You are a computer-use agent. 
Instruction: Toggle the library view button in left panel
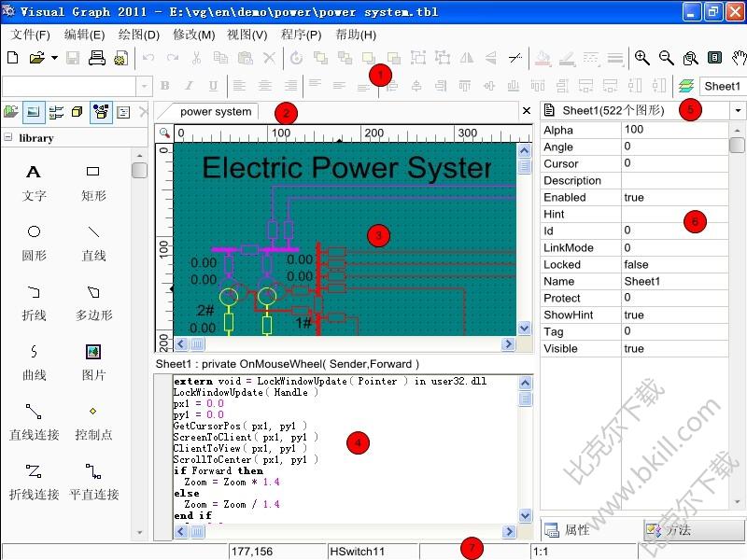[x=33, y=112]
